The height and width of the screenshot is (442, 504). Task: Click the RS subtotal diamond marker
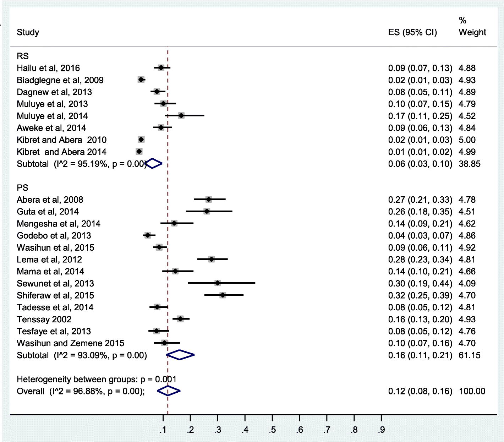153,163
